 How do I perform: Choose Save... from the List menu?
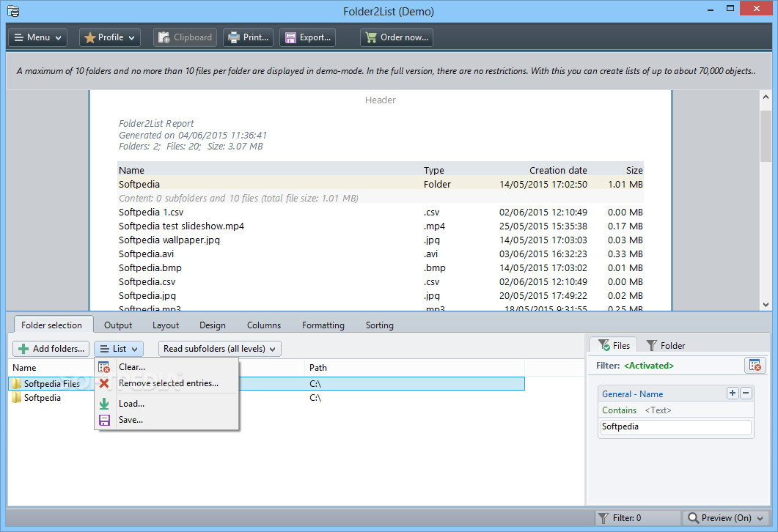pyautogui.click(x=166, y=420)
